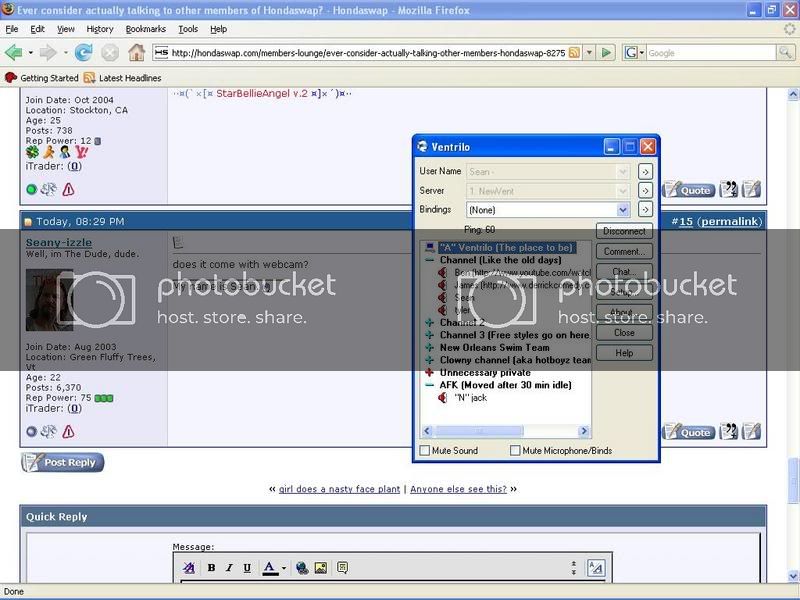800x600 pixels.
Task: Open the Ventrilo Server dropdown
Action: (622, 191)
